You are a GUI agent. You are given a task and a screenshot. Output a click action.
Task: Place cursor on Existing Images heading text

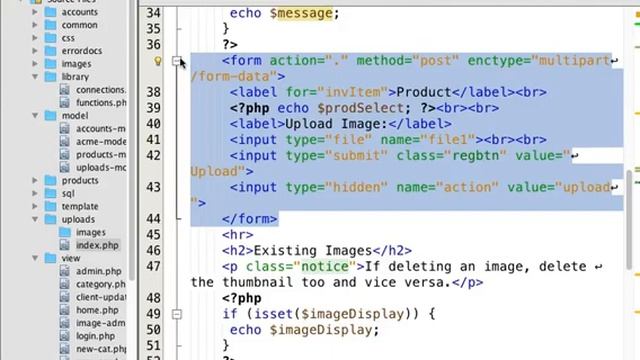point(313,251)
